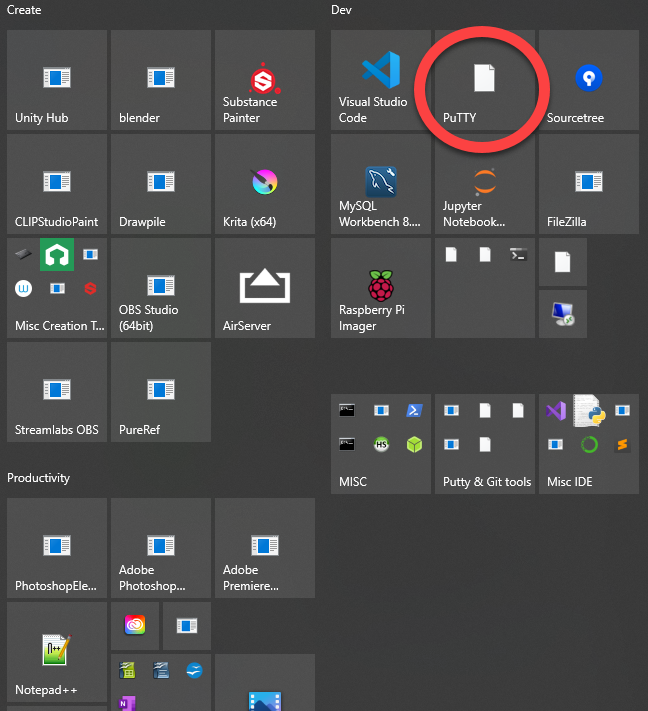Expand the MISC folder tile
The height and width of the screenshot is (711, 648).
pyautogui.click(x=381, y=444)
